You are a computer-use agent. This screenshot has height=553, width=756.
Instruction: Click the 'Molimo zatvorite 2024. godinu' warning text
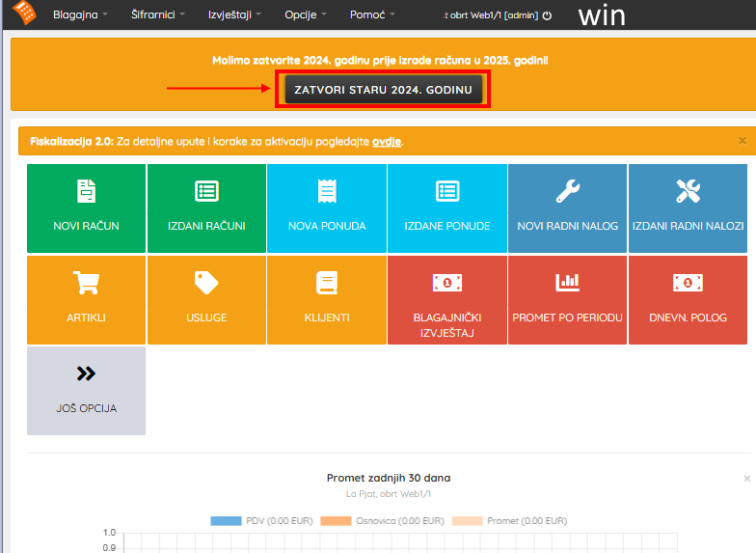pos(380,60)
